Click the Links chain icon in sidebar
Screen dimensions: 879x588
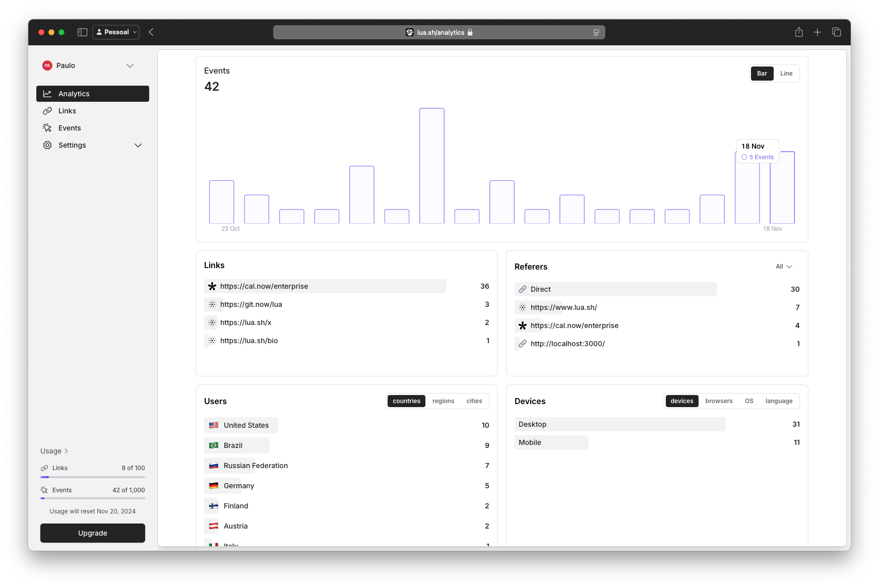[x=47, y=111]
